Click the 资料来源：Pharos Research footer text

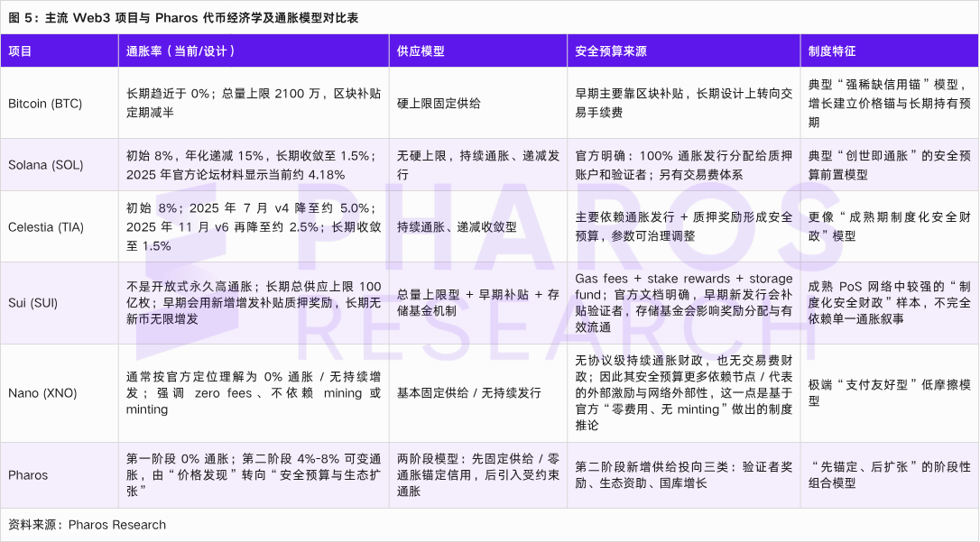87,525
